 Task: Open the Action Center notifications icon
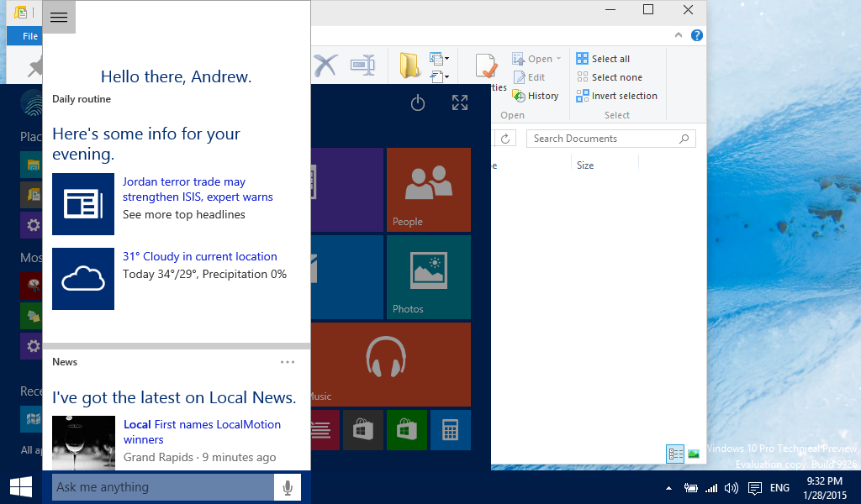click(x=755, y=488)
